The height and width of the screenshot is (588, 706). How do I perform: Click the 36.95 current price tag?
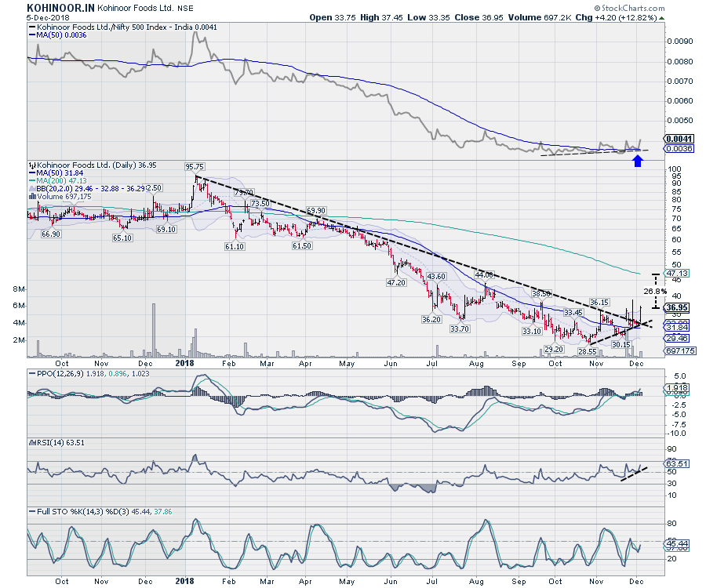point(675,307)
